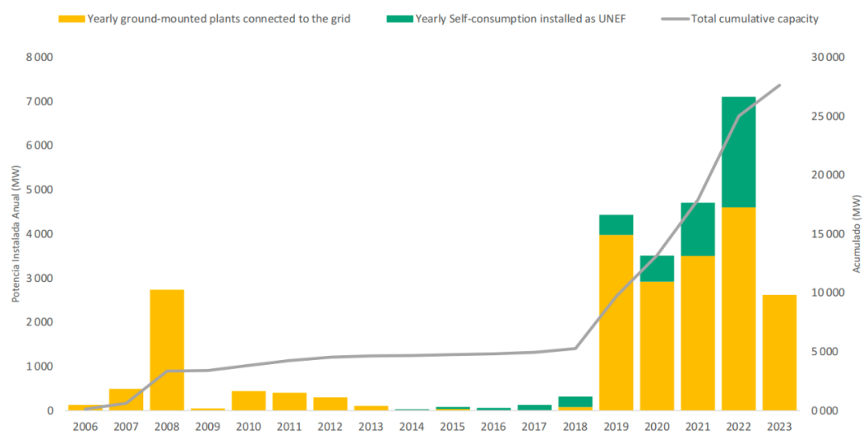This screenshot has height=438, width=868.
Task: Select the green segment of the 2021 bar
Action: (x=698, y=229)
